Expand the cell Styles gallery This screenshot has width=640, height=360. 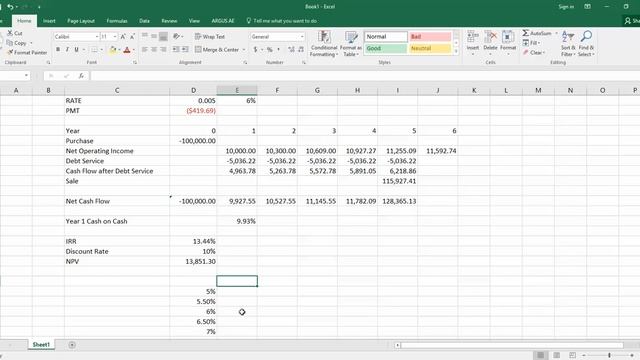click(456, 51)
